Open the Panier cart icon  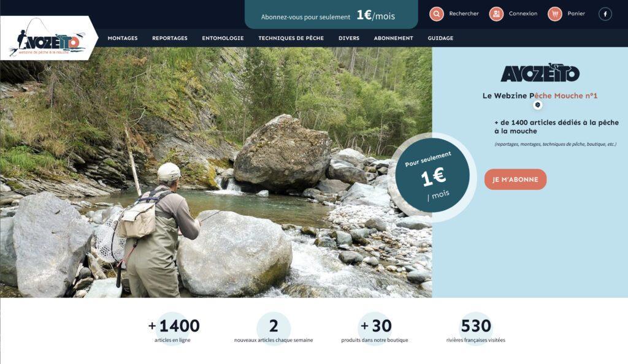tap(555, 14)
